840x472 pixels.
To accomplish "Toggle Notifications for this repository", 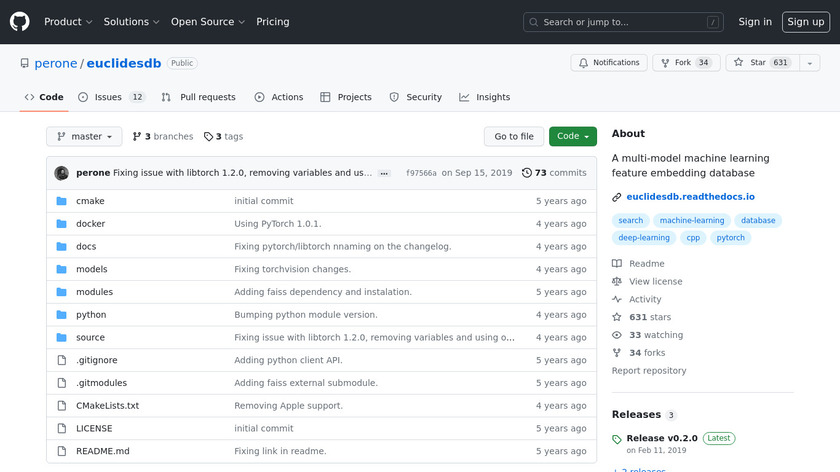I will pos(608,63).
